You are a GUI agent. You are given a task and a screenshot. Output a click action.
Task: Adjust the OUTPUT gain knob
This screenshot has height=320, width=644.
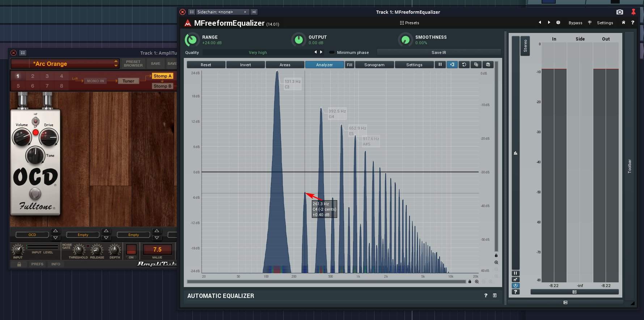click(x=298, y=39)
